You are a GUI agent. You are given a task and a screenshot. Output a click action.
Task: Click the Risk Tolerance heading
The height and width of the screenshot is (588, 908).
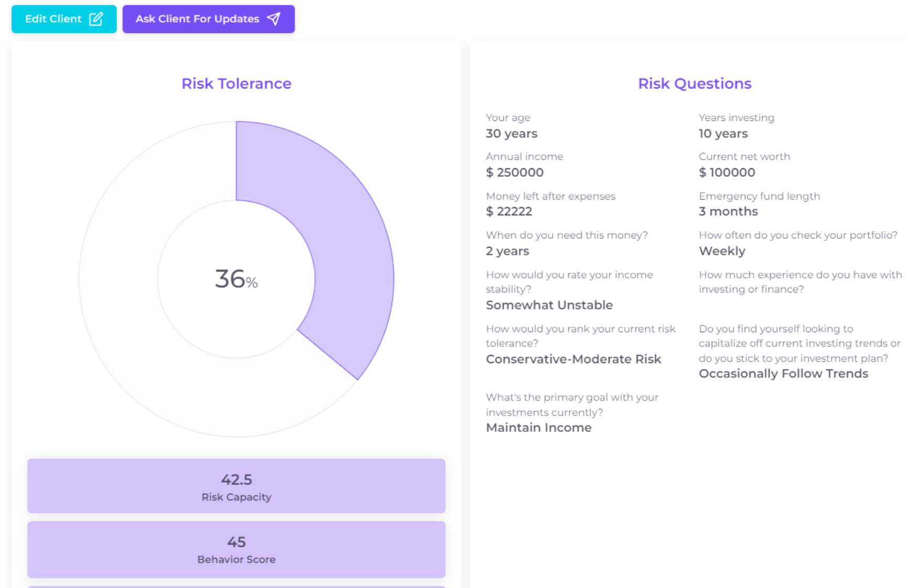click(236, 83)
